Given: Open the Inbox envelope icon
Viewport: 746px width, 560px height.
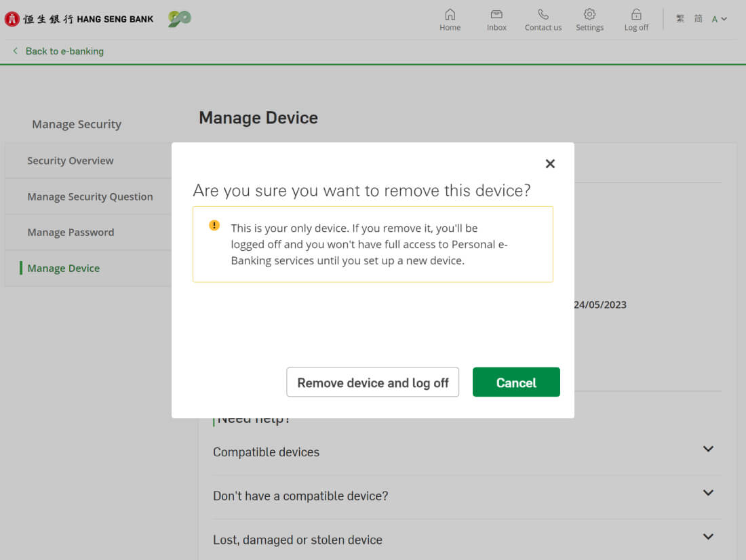Looking at the screenshot, I should (496, 15).
